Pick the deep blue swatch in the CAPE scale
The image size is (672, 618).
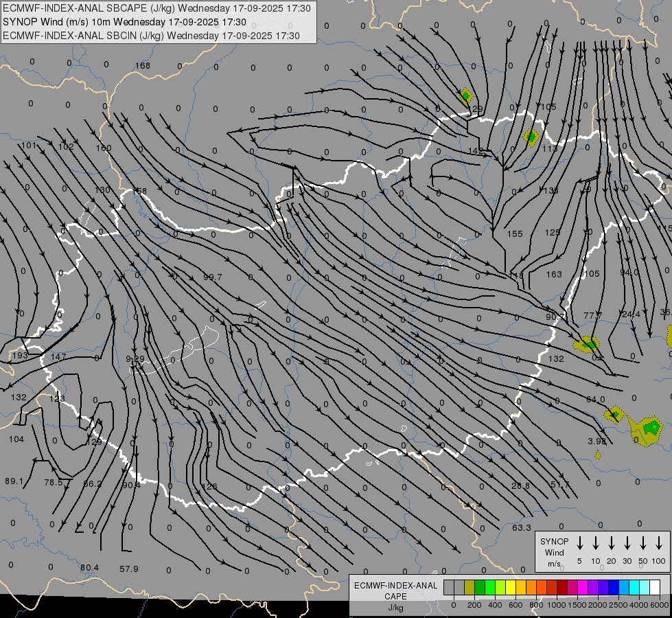coord(613,588)
